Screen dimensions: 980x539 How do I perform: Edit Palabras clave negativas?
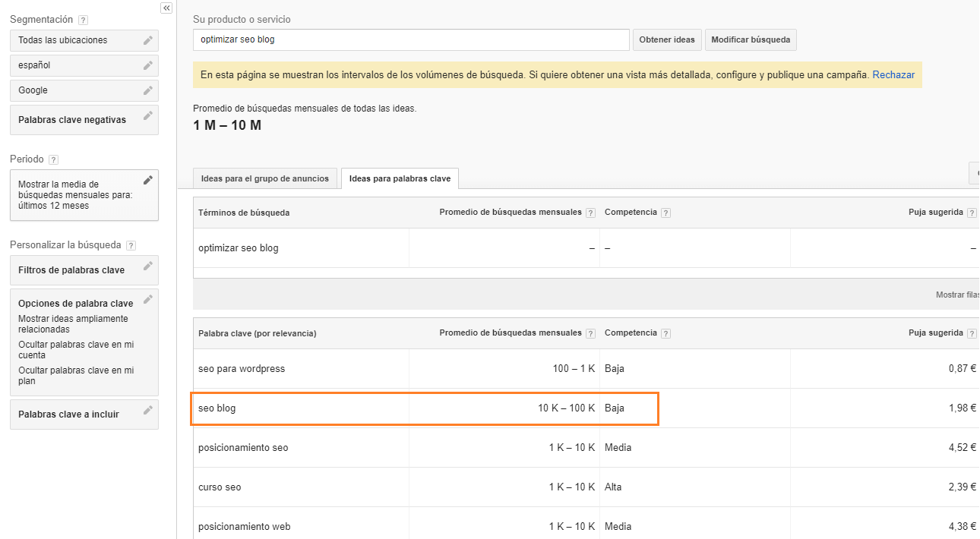tap(148, 115)
